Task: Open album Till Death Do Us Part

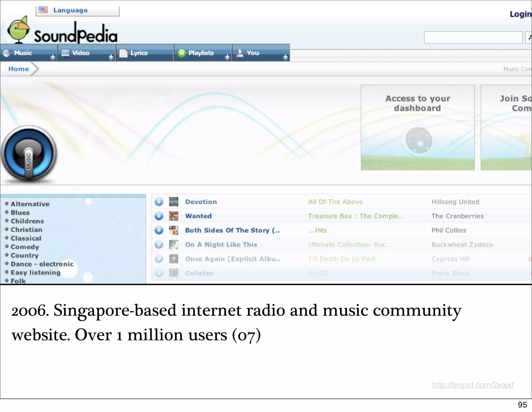Action: coord(342,259)
